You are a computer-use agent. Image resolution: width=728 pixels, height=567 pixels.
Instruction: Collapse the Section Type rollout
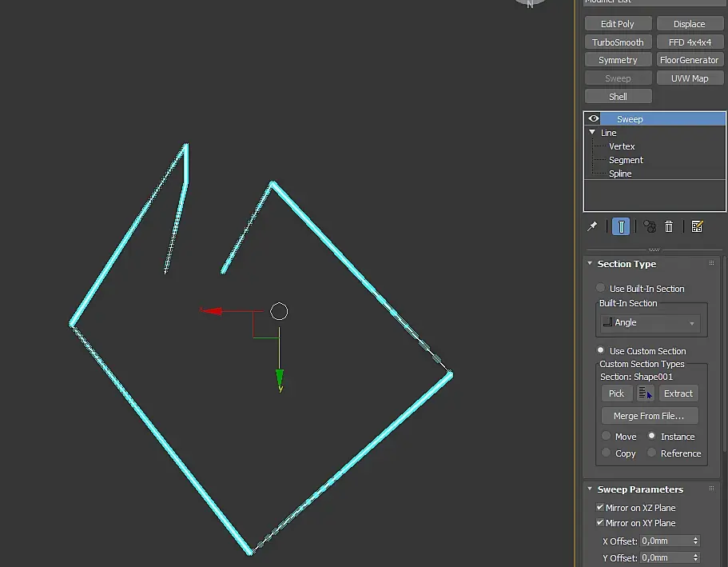(x=590, y=264)
